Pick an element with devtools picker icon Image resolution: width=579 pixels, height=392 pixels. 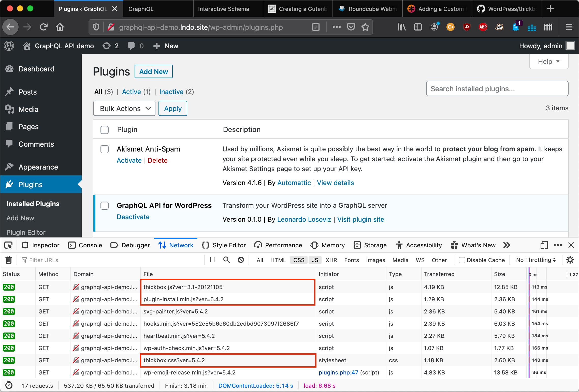click(8, 245)
